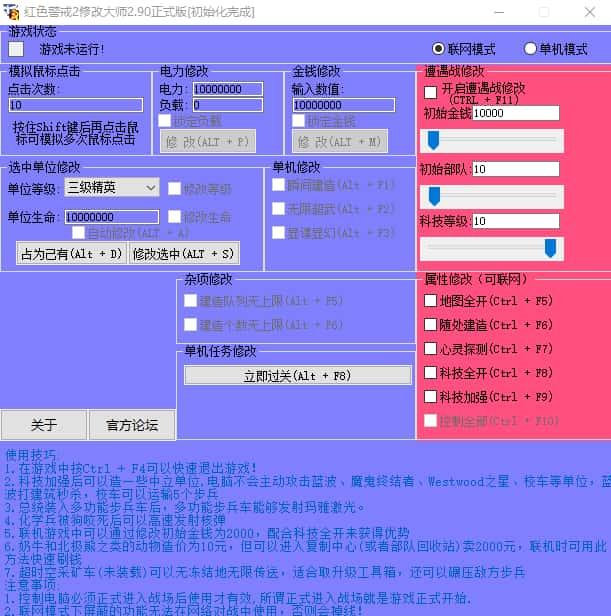Open the 单位等级 dropdown
The height and width of the screenshot is (616, 611).
112,188
